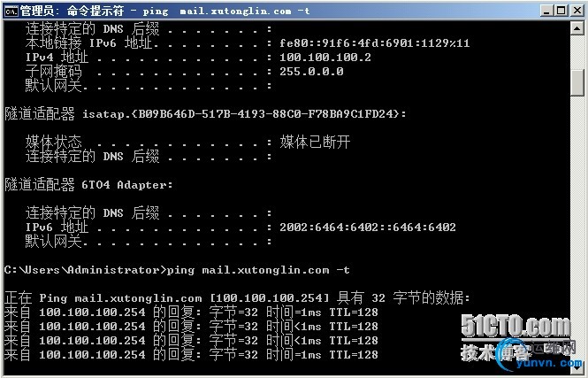The image size is (588, 378).
Task: Click the yunvn.com watermark link
Action: 549,363
